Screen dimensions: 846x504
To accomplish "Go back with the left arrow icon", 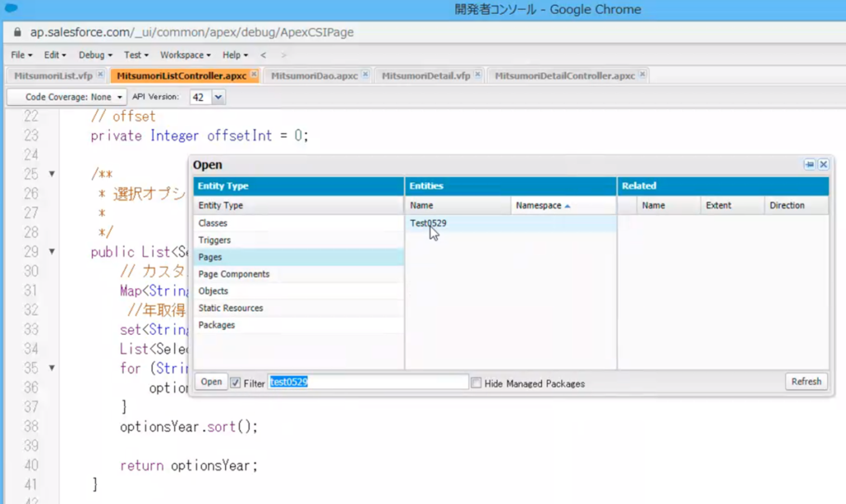I will tap(263, 55).
